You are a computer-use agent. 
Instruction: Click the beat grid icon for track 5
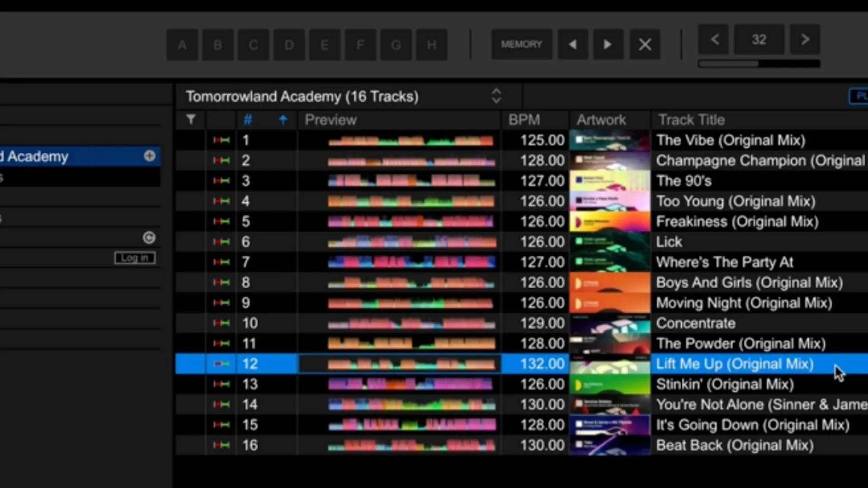tap(222, 221)
